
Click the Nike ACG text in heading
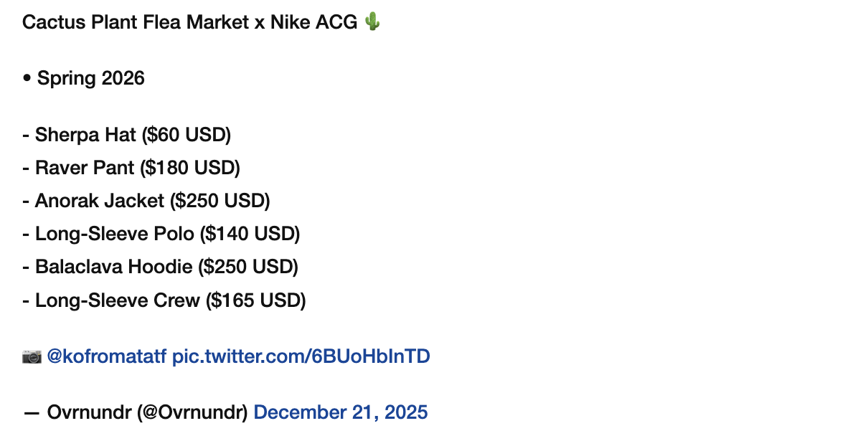[x=313, y=22]
